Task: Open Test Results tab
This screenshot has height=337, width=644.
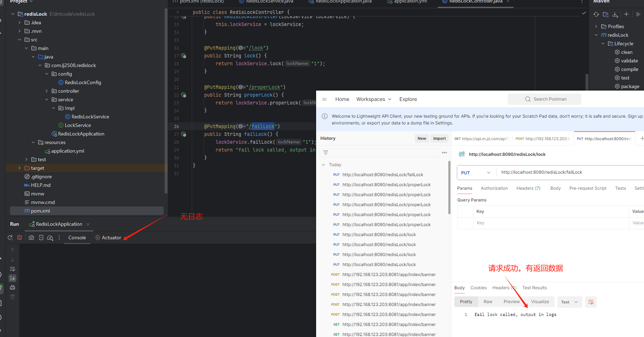Action: [x=534, y=288]
